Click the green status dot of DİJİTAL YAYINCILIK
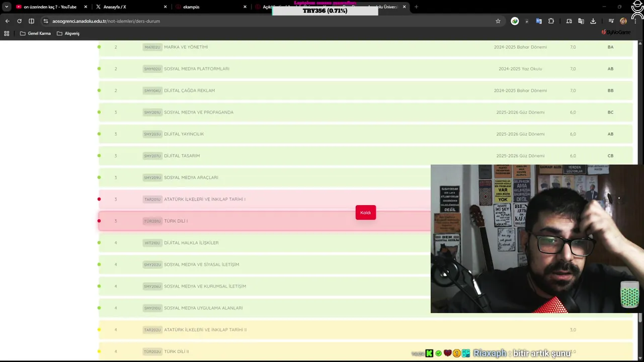This screenshot has height=362, width=644. (x=99, y=134)
